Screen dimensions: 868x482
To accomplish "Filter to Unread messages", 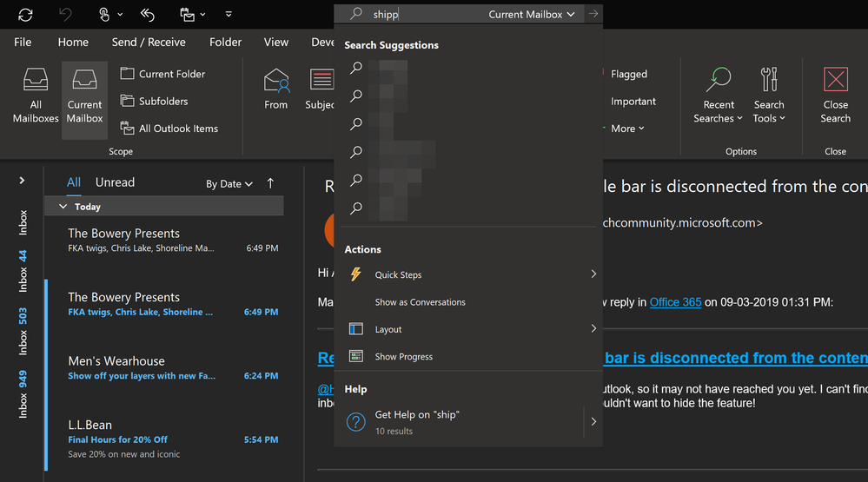I will pos(116,182).
